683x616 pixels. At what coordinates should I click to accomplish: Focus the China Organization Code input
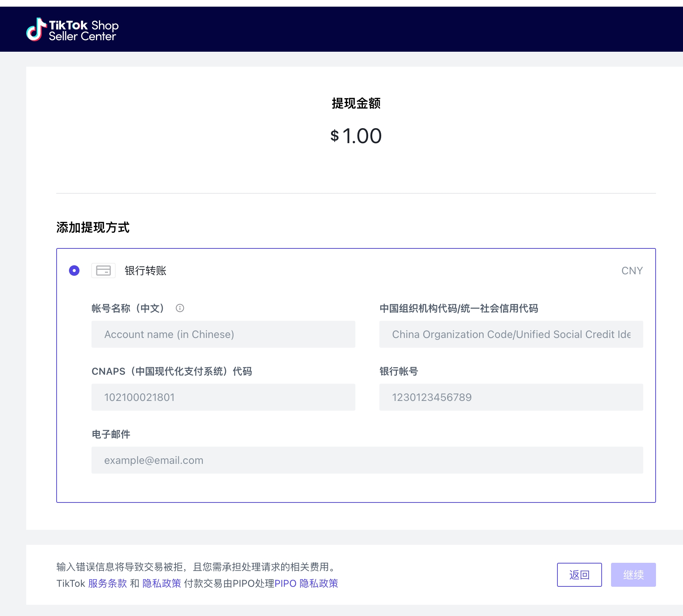(x=511, y=334)
